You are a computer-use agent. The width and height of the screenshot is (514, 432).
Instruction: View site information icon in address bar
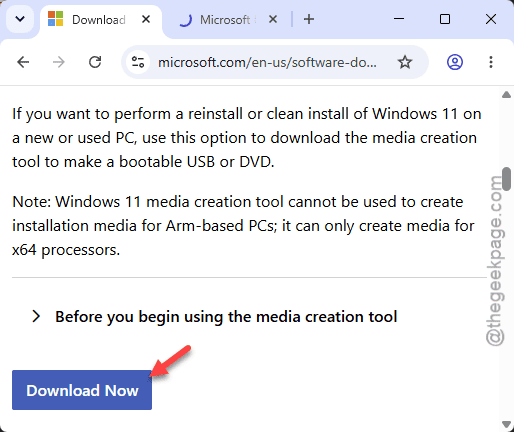[x=138, y=62]
